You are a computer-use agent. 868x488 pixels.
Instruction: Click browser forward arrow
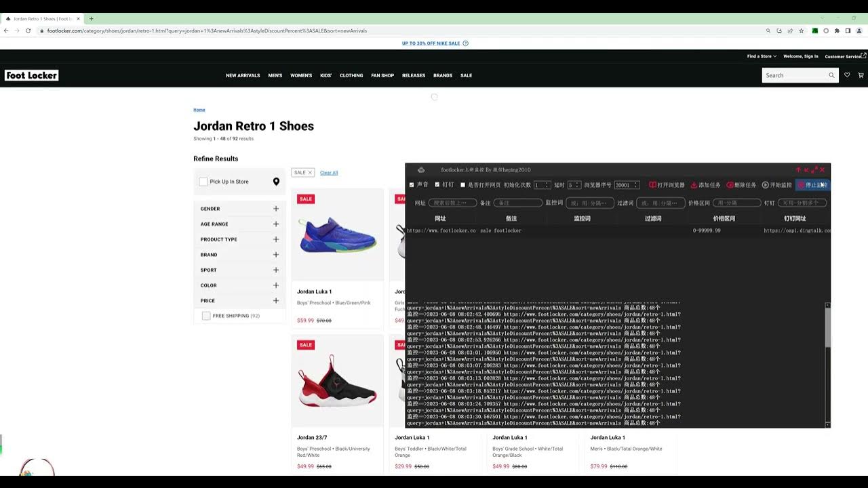(x=17, y=30)
